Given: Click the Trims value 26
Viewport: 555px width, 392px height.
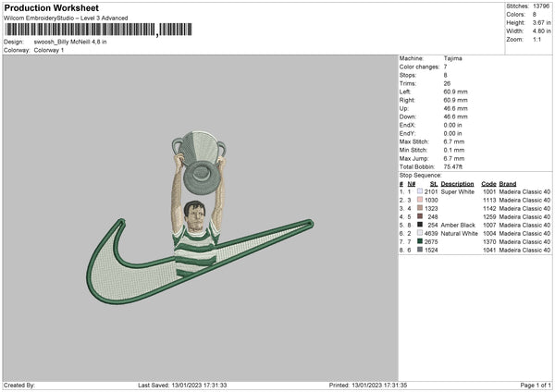Looking at the screenshot, I should click(x=447, y=83).
